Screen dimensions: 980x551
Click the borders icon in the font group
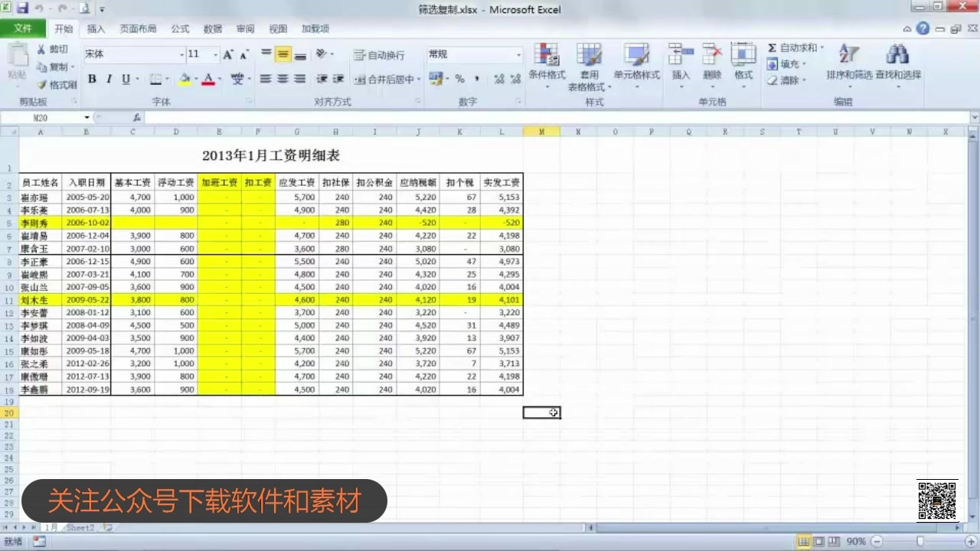coord(155,79)
